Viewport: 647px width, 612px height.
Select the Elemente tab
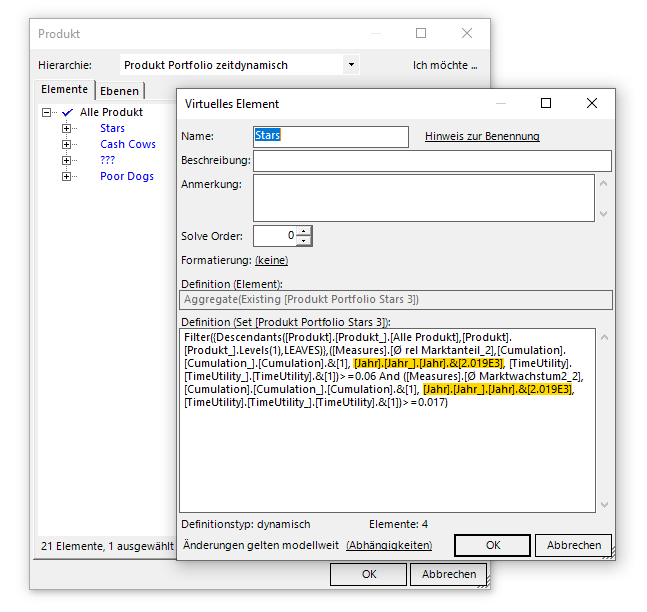coord(64,89)
